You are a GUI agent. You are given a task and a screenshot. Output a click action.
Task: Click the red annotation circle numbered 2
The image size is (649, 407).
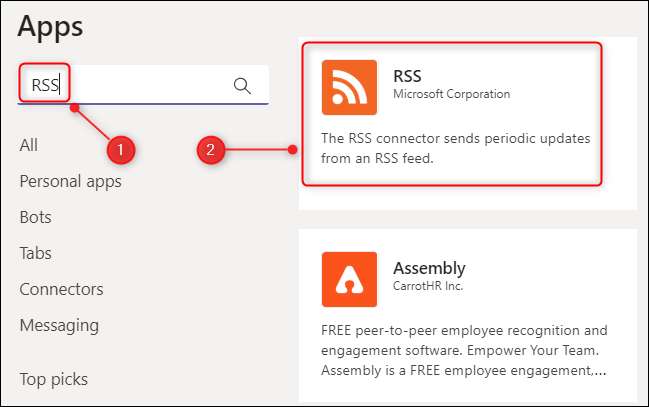(x=210, y=151)
